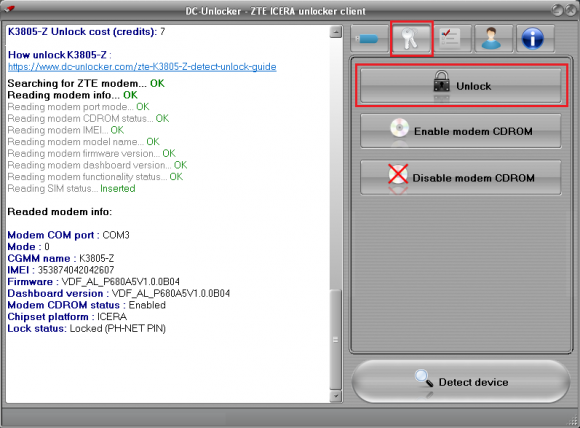Viewport: 580px width, 428px height.
Task: Switch to the keys unlocking tab
Action: pyautogui.click(x=411, y=38)
